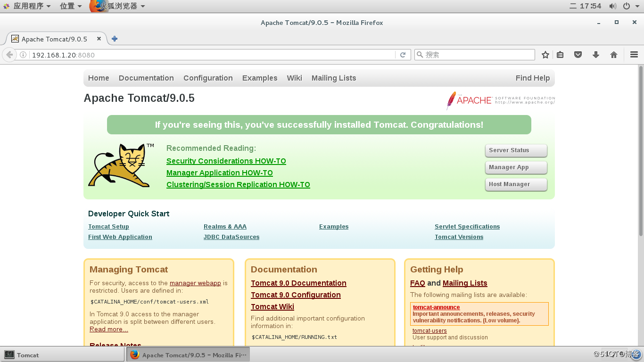Click the Manager App button
Viewport: 644px width, 362px height.
coord(516,167)
